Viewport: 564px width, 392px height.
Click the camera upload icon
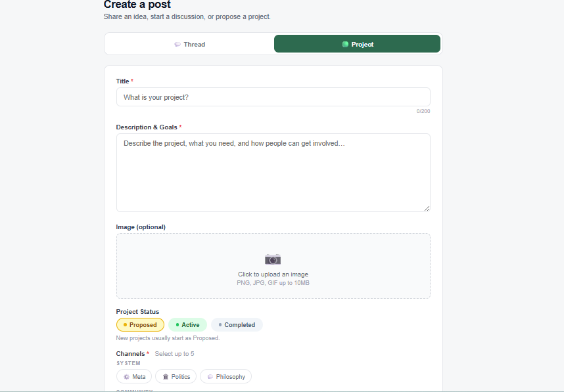[x=273, y=259]
